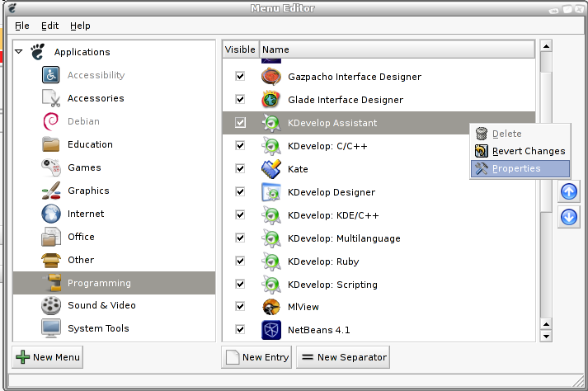
Task: Click scrollbar up arrow at top
Action: [x=547, y=46]
